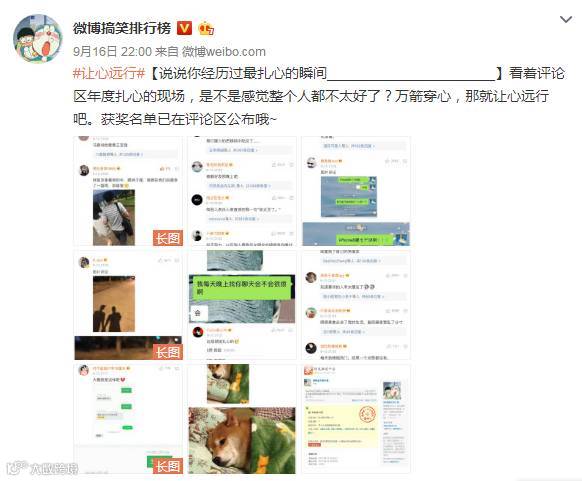Open the Doraemon profile avatar
The height and width of the screenshot is (481, 582).
click(x=38, y=39)
